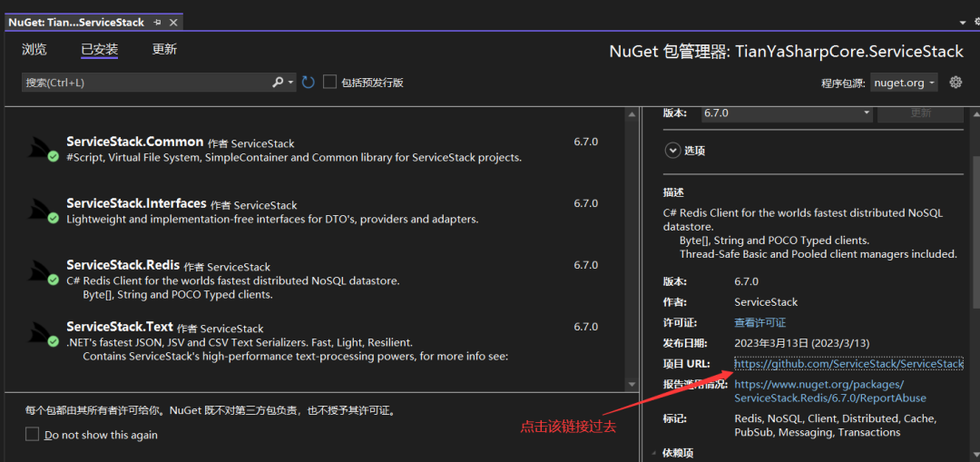Image resolution: width=980 pixels, height=462 pixels.
Task: Switch to the 已安装 tab
Action: (x=100, y=49)
